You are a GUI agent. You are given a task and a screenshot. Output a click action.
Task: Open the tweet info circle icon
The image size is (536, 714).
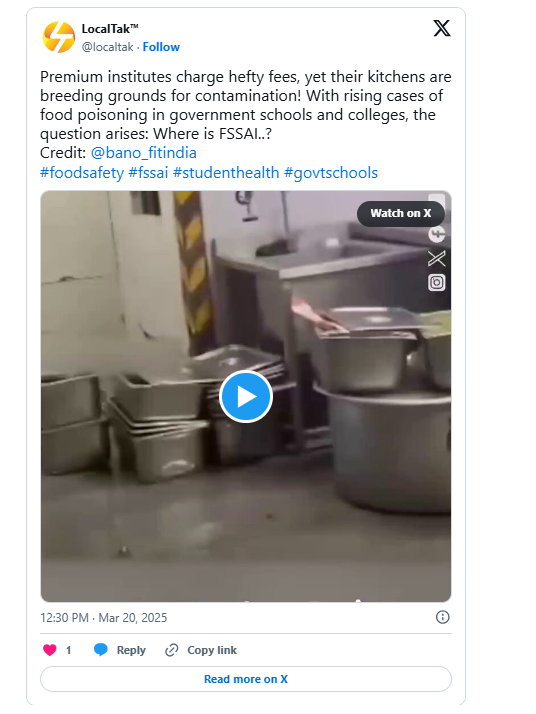click(x=442, y=617)
